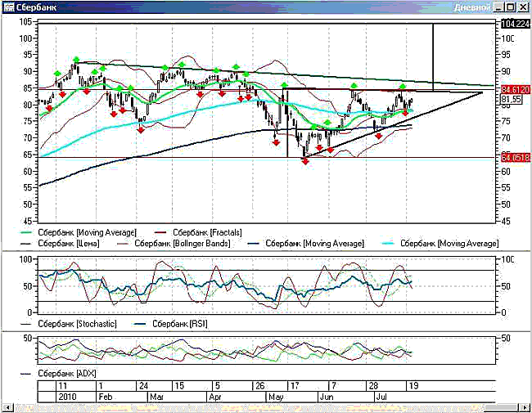Minimize the Сбербанк chart window
532x413 pixels.
pos(498,7)
